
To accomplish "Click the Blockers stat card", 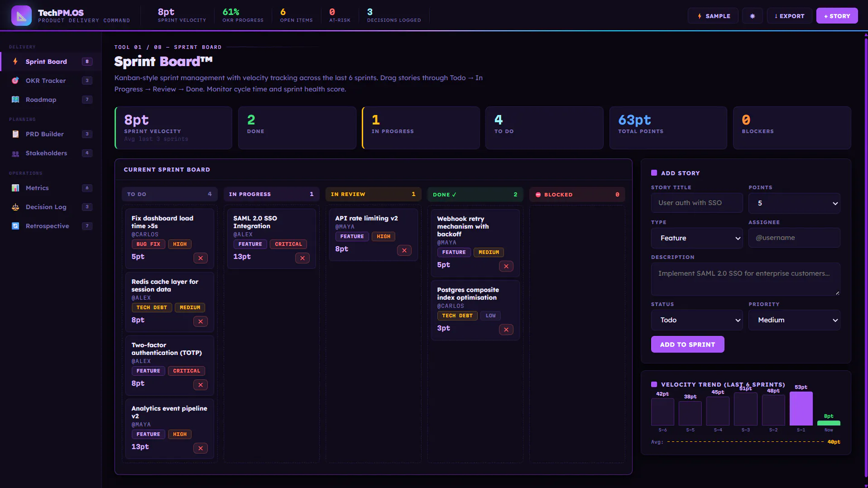I will [x=791, y=128].
